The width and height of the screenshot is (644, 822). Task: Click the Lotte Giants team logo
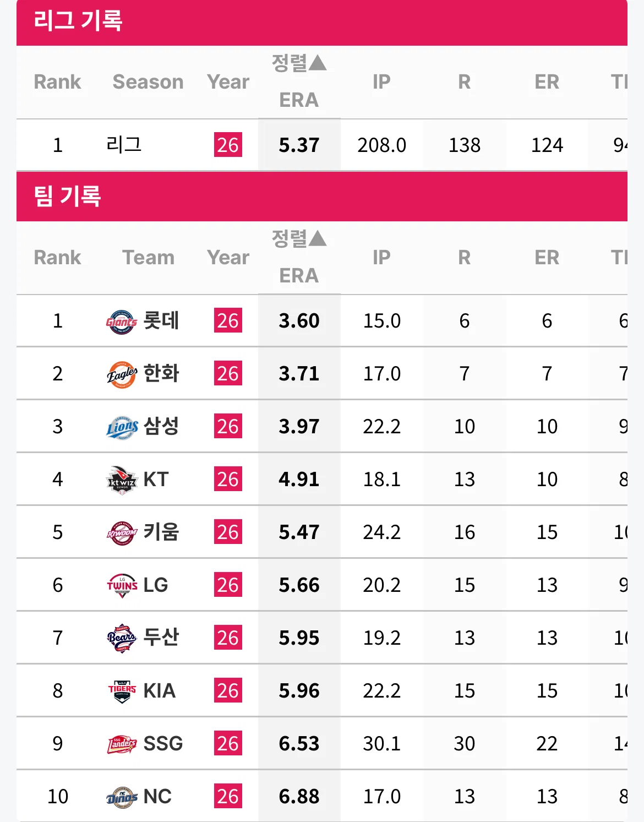122,322
